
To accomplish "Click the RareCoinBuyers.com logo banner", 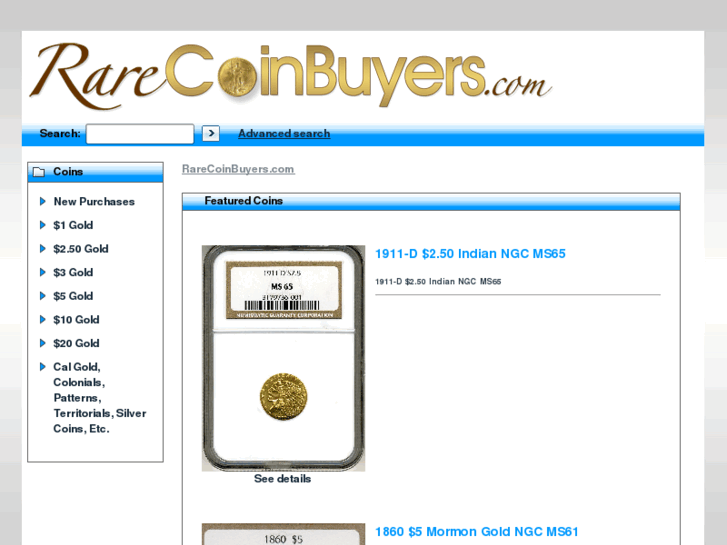I will coord(291,76).
